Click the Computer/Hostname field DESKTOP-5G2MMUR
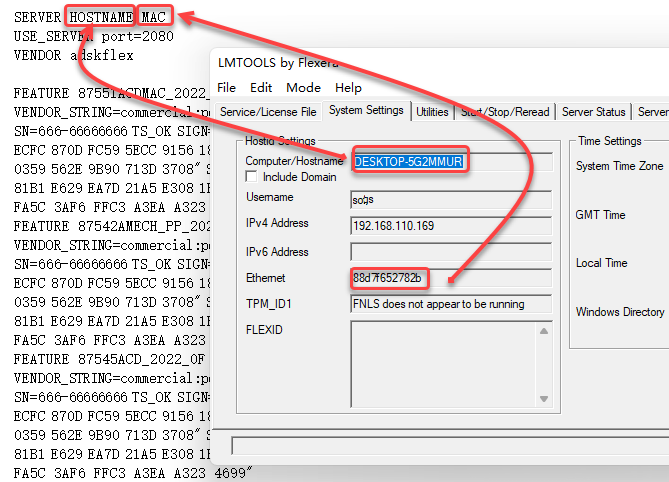The image size is (669, 482). pyautogui.click(x=451, y=162)
